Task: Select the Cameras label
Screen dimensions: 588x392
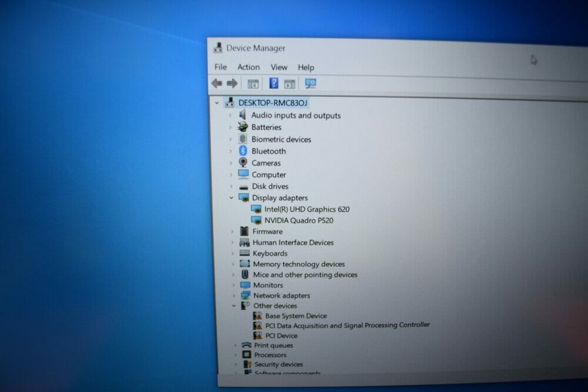Action: pos(266,163)
